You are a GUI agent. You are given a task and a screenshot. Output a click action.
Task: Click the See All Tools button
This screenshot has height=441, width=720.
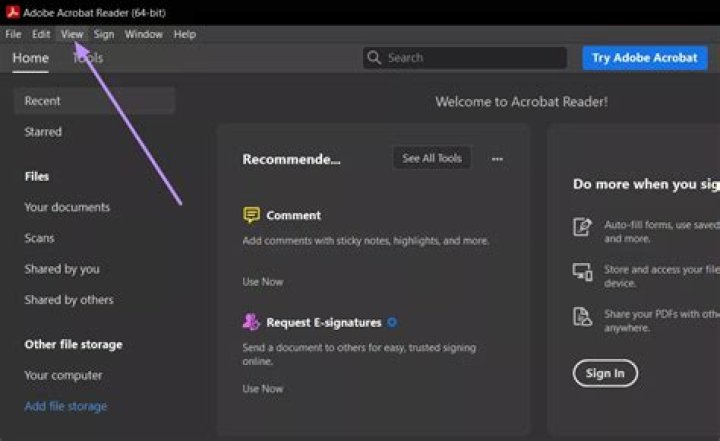coord(432,158)
